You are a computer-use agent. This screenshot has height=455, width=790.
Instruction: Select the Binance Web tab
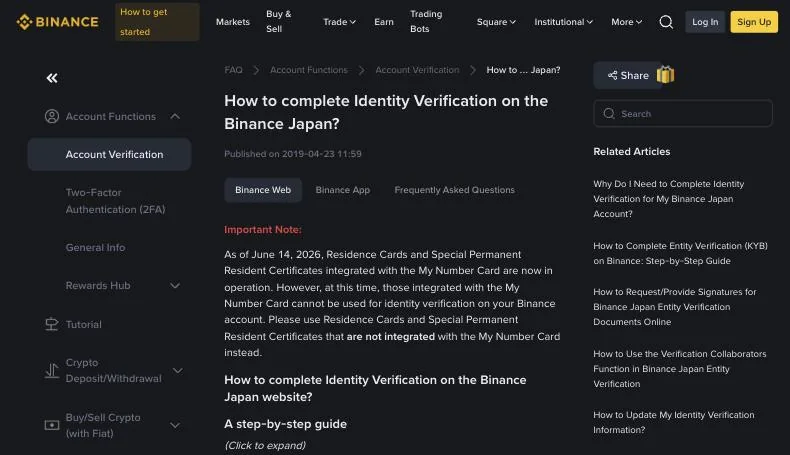tap(263, 190)
